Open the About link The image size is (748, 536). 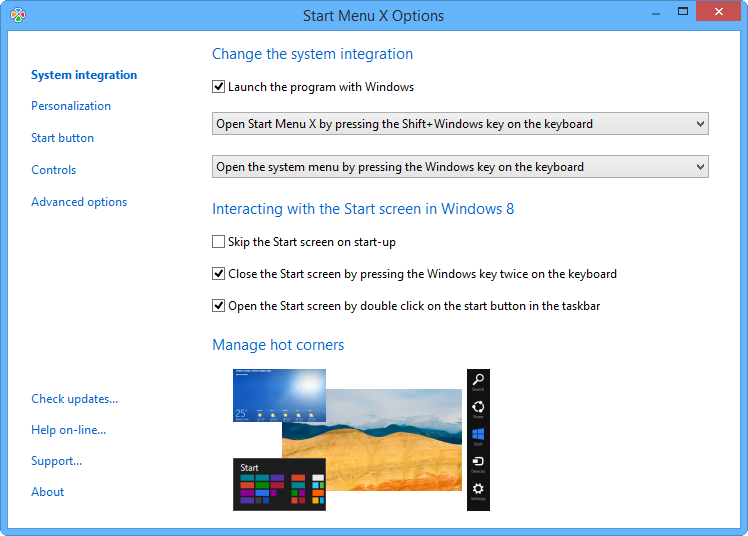coord(47,492)
